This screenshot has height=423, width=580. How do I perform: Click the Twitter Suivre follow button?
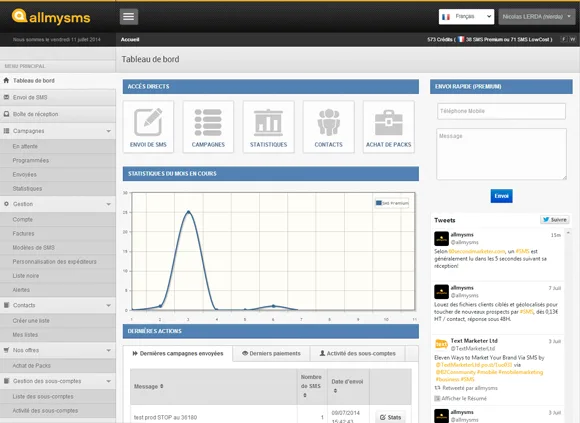pos(554,220)
